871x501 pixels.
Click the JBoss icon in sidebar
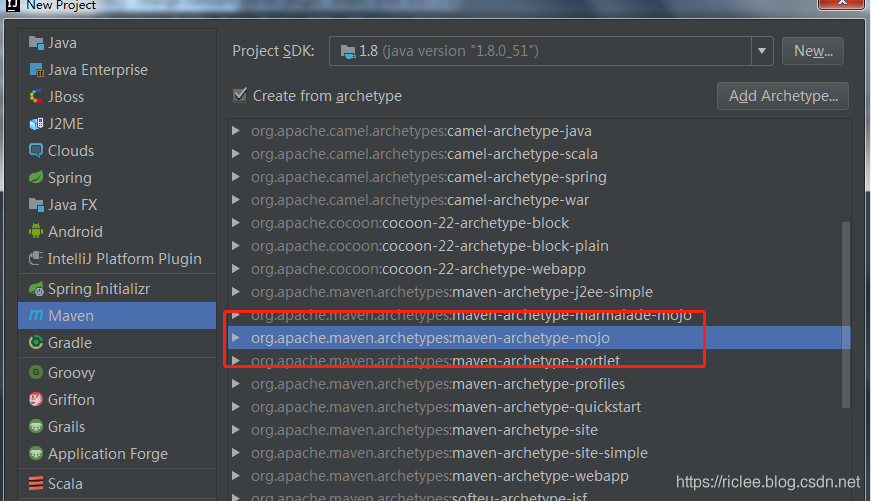pos(36,97)
